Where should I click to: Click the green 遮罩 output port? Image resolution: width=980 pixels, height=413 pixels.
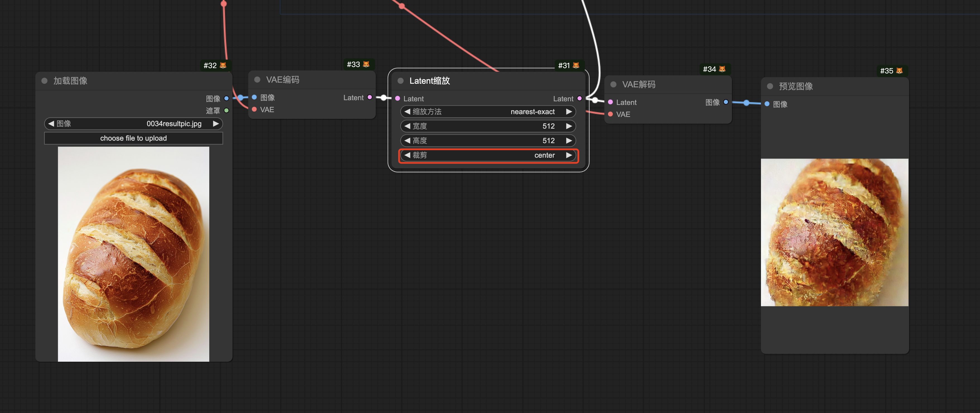pos(226,111)
